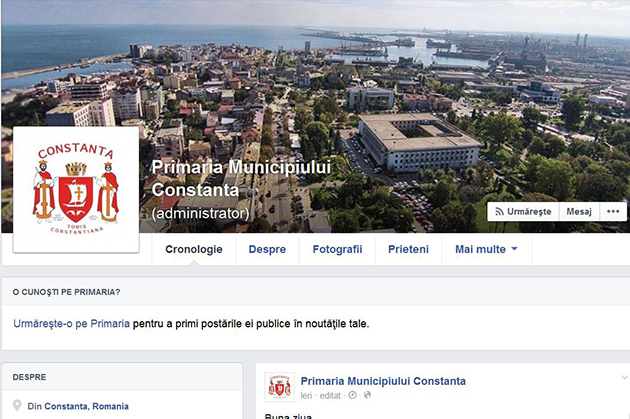Click the location pin icon in Despre
Image resolution: width=630 pixels, height=419 pixels.
(17, 405)
